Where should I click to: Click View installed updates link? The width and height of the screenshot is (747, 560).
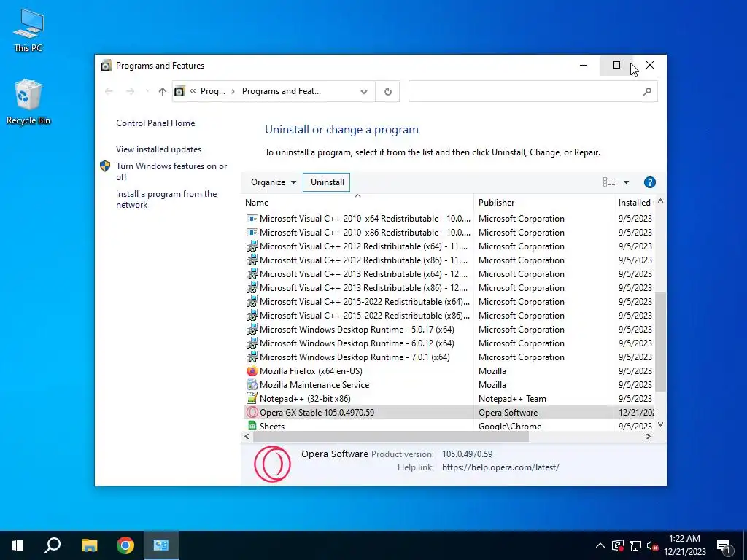[158, 149]
